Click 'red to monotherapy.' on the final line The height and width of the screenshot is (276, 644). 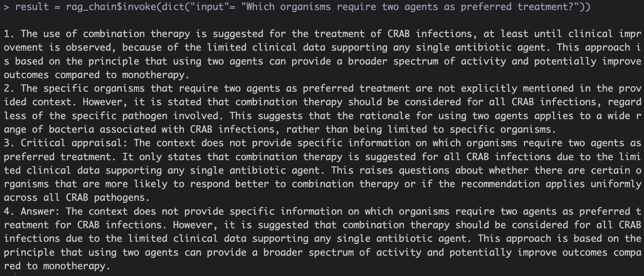[57, 266]
